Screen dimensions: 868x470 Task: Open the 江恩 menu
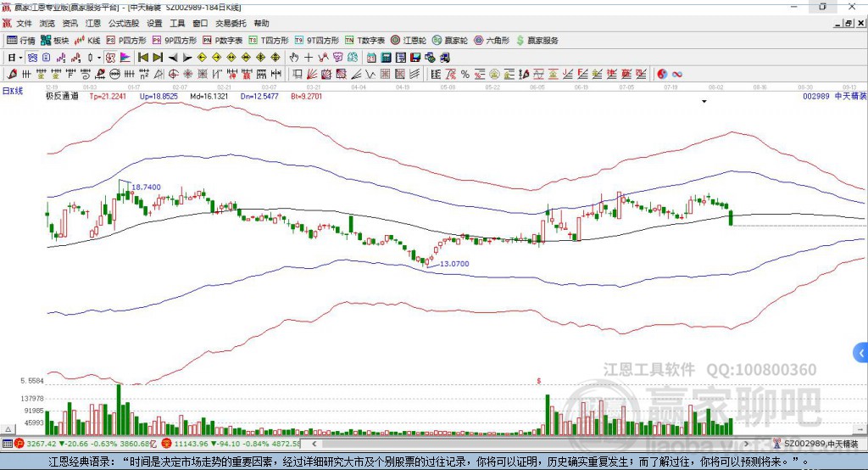pos(93,23)
